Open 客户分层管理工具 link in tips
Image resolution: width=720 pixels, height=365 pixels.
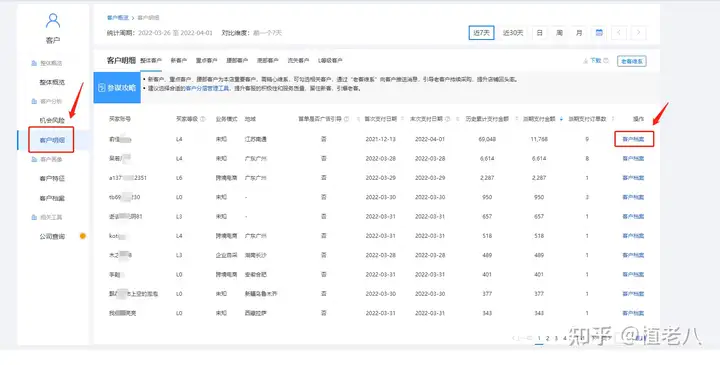(x=208, y=88)
